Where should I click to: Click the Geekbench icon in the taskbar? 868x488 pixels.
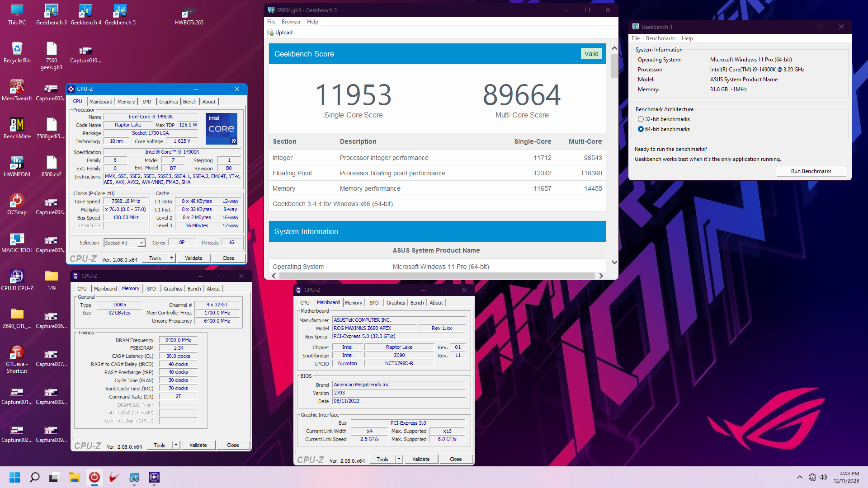point(134,477)
